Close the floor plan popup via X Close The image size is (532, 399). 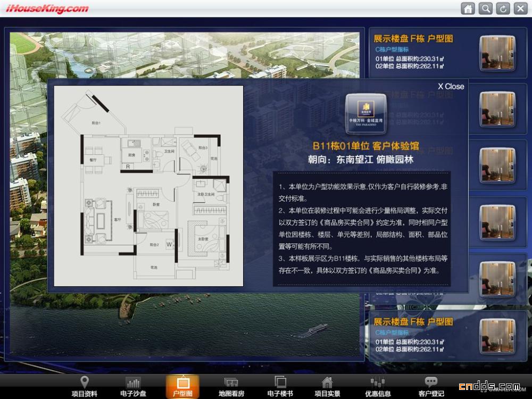(451, 87)
